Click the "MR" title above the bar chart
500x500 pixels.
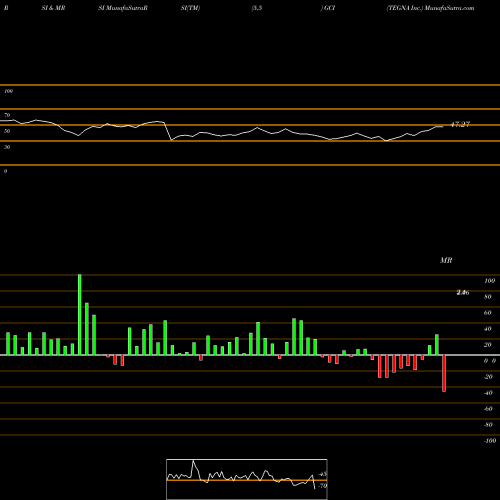click(446, 260)
